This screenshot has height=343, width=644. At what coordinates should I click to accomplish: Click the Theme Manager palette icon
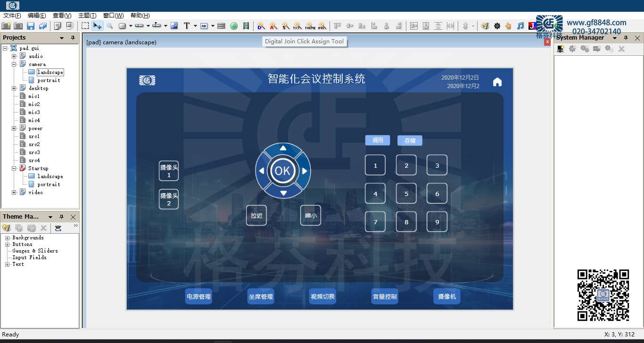[6, 228]
